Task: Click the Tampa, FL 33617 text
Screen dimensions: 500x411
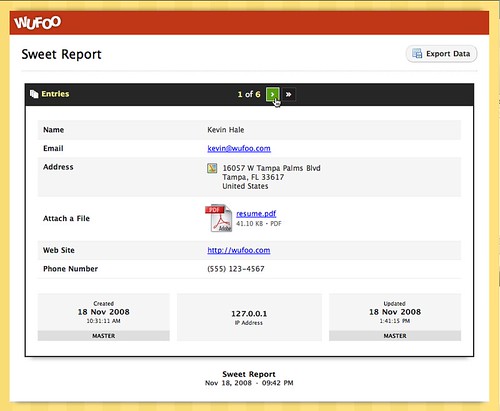Action: point(253,177)
